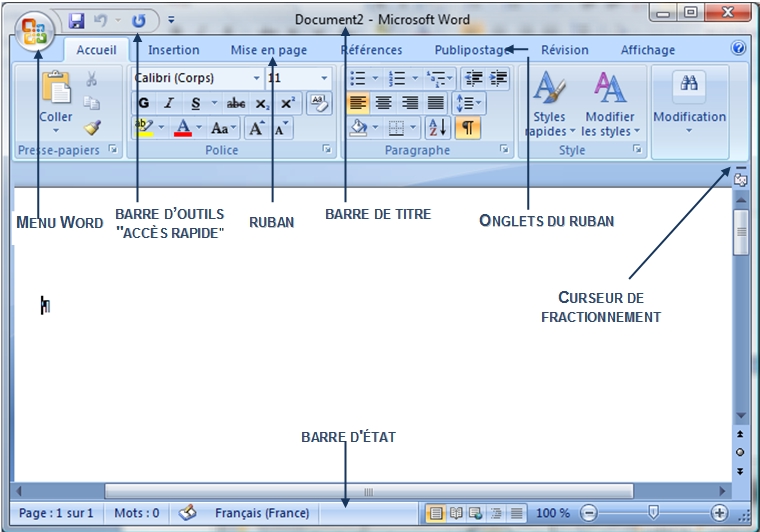Viewport: 760px width, 532px height.
Task: Apply red font color
Action: point(183,128)
